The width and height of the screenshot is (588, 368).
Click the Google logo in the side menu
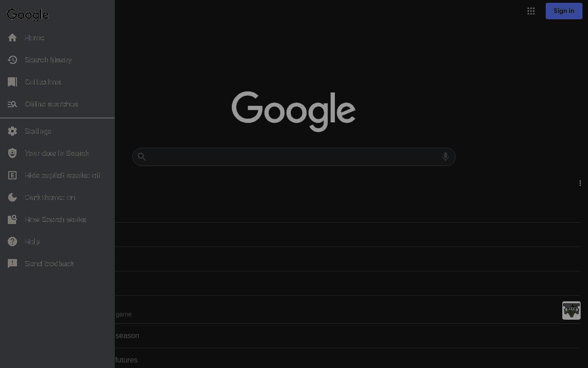pyautogui.click(x=28, y=15)
